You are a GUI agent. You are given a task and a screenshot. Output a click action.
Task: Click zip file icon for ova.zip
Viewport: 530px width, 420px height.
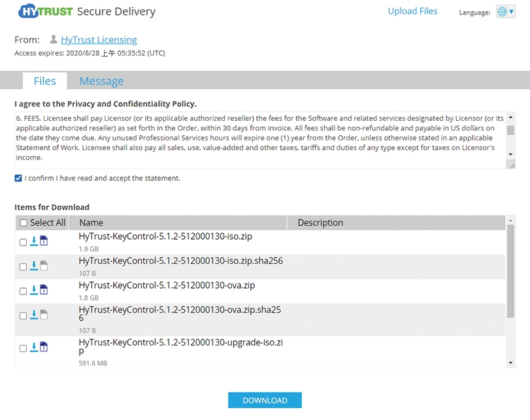coord(44,289)
